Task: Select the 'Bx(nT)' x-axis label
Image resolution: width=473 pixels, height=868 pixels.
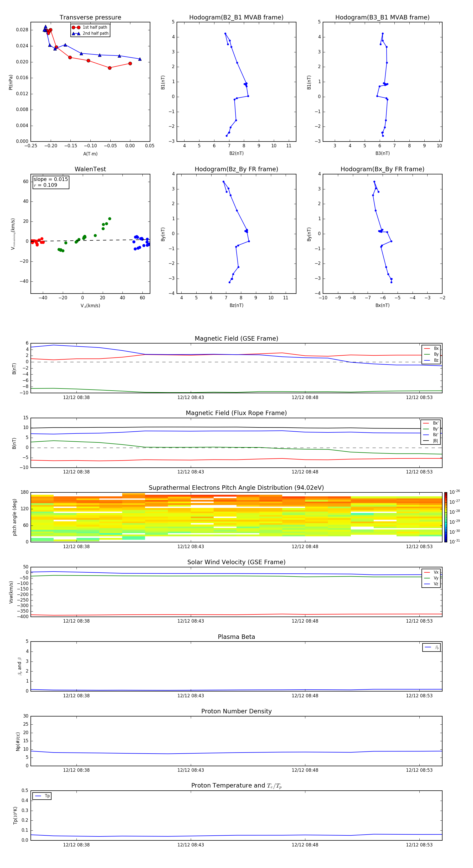Action: point(382,305)
